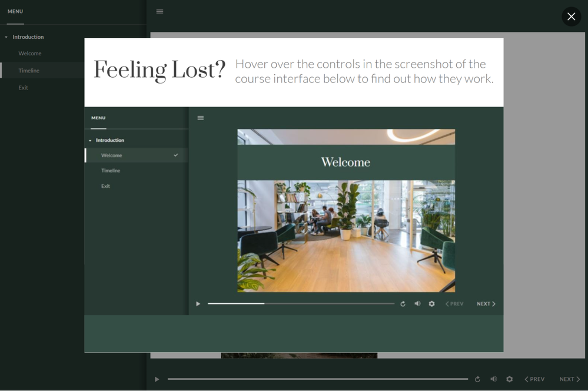Go to previous slide with outer PREV
This screenshot has height=391, width=588.
(534, 379)
